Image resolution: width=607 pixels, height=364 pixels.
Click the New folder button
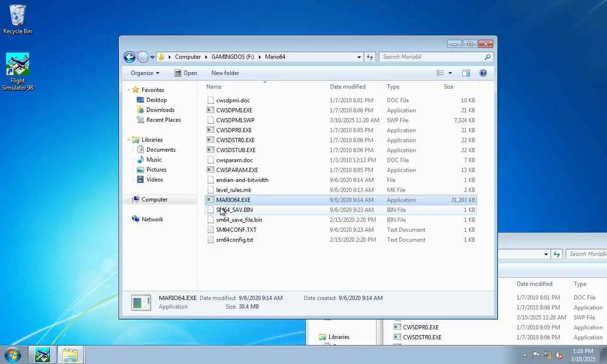pos(225,73)
